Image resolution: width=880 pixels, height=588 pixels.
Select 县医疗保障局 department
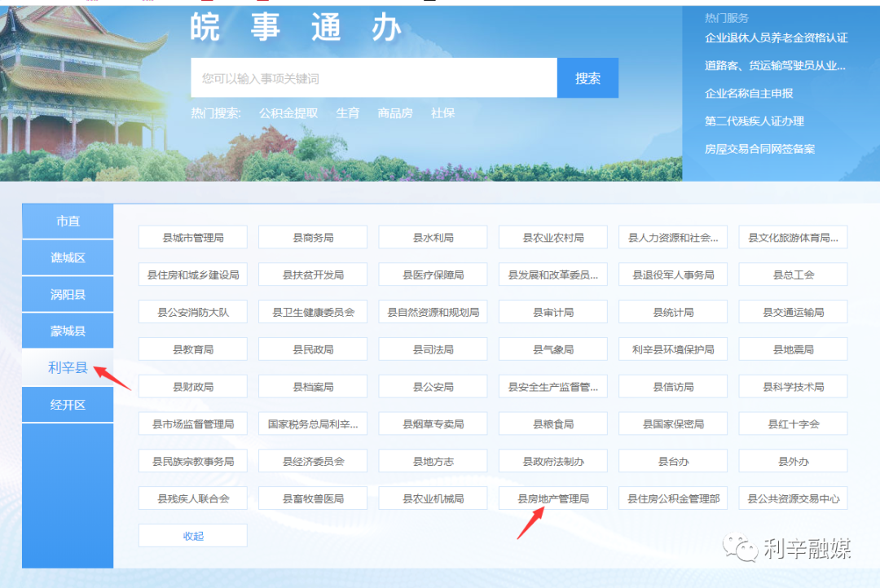[x=433, y=275]
